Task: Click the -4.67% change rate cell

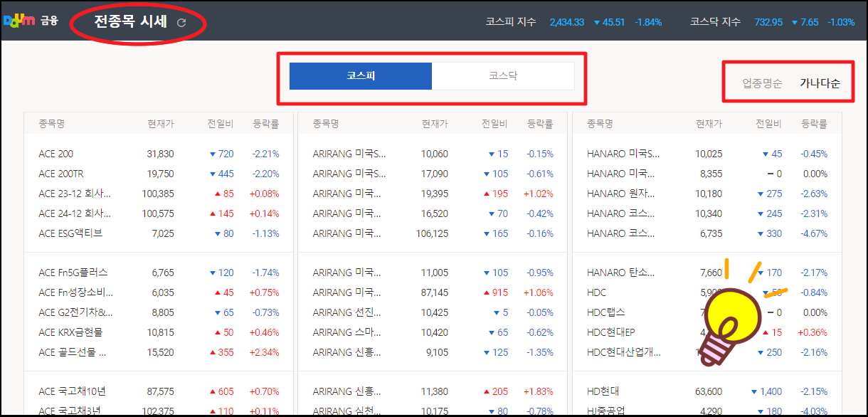Action: 814,233
